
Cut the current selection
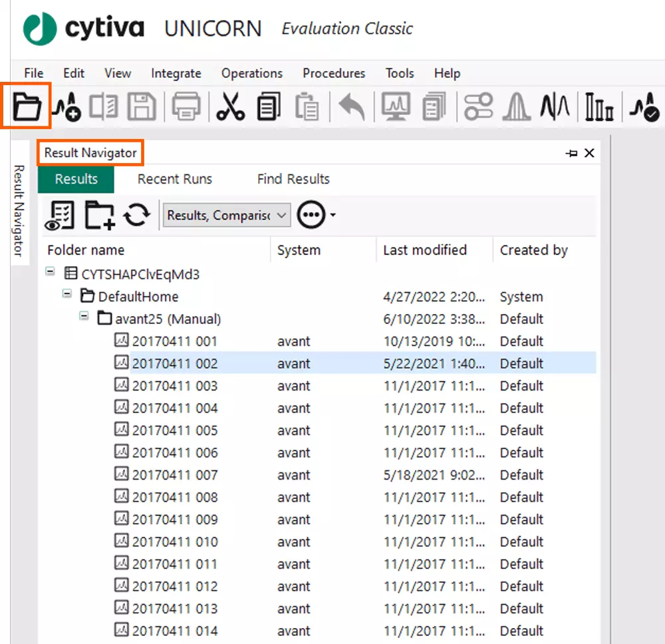(230, 106)
